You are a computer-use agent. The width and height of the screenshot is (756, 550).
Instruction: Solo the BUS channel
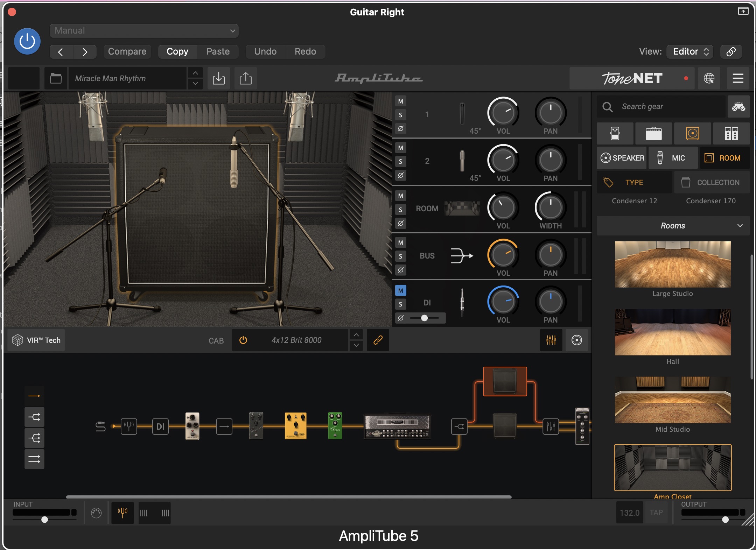[x=401, y=256]
